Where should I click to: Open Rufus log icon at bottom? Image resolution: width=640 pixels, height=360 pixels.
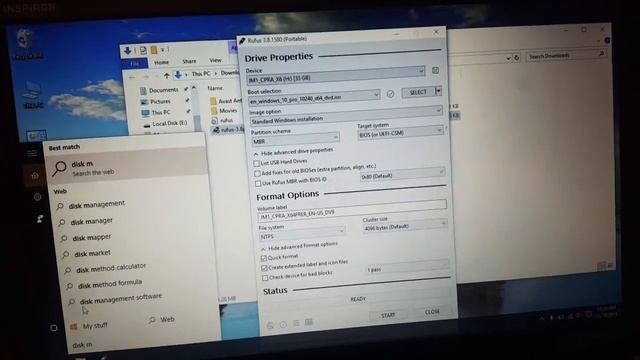click(x=309, y=322)
